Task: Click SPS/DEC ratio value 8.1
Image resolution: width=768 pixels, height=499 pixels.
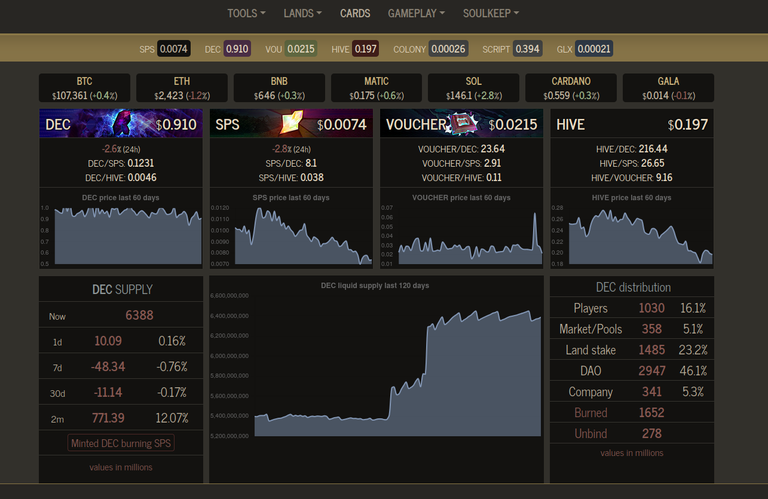Action: click(311, 163)
